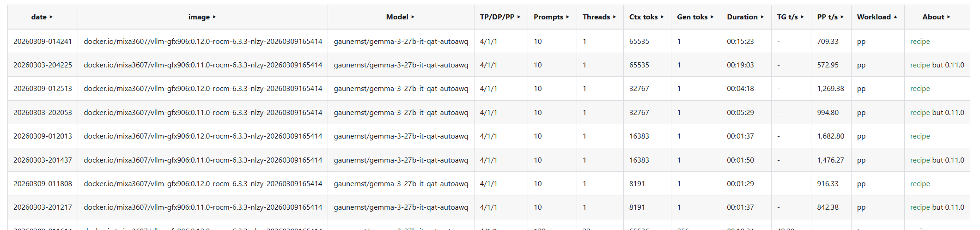Sort by image column arrow
This screenshot has height=230, width=980.
(x=214, y=17)
